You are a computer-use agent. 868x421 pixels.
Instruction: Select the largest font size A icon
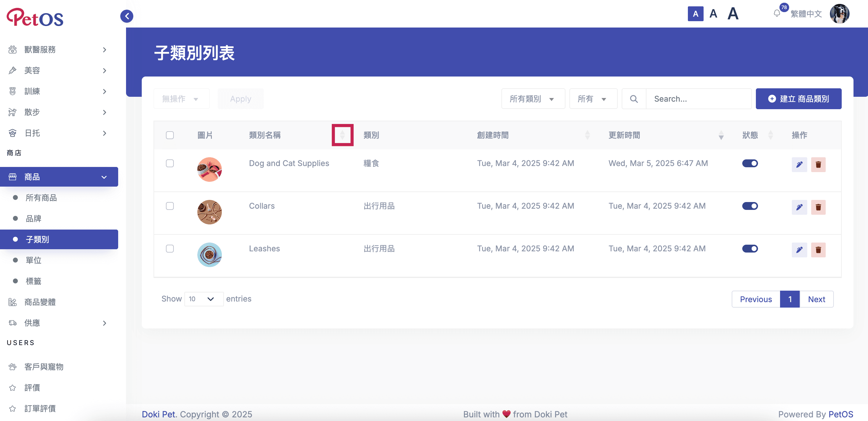tap(733, 14)
